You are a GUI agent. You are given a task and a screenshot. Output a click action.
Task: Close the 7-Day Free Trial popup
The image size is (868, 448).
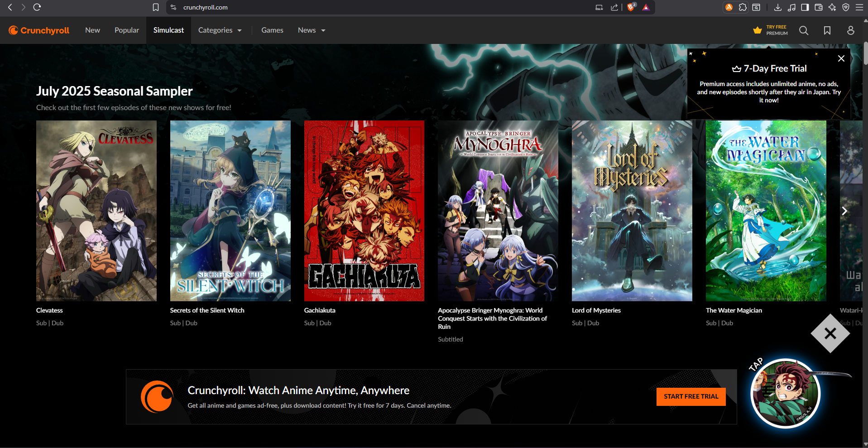(841, 58)
